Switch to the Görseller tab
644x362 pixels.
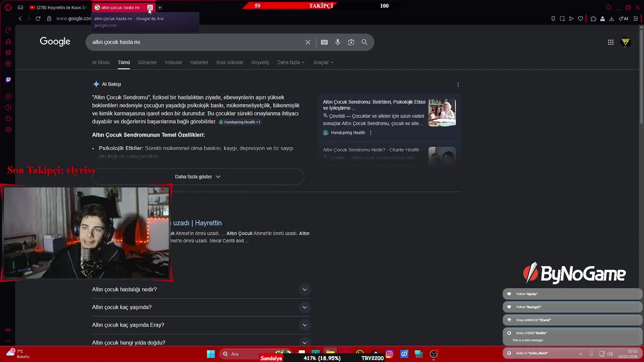(147, 62)
